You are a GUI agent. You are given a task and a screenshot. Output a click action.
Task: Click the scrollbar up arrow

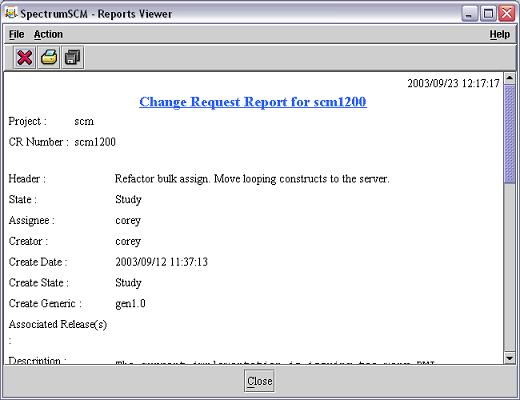tap(509, 78)
